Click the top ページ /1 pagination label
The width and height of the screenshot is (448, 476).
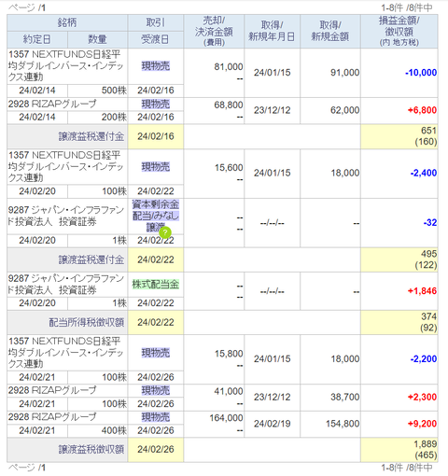[27, 7]
